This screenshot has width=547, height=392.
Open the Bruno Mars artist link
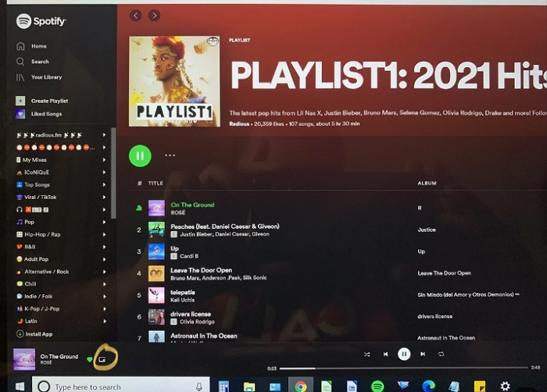click(x=185, y=278)
